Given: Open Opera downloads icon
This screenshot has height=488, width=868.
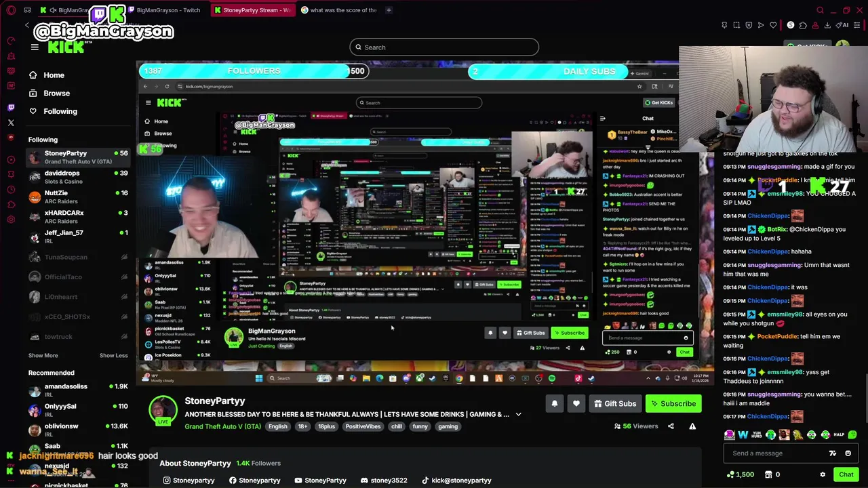Looking at the screenshot, I should (x=827, y=26).
